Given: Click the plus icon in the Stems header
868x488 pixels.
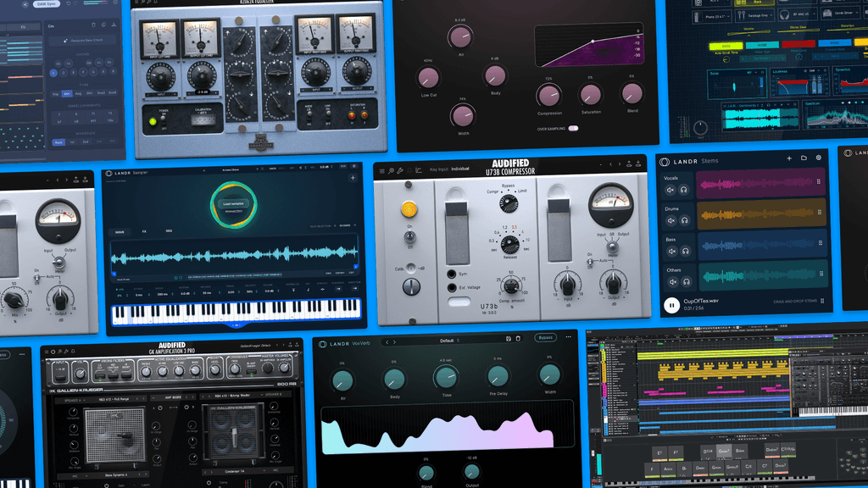Looking at the screenshot, I should [x=789, y=158].
